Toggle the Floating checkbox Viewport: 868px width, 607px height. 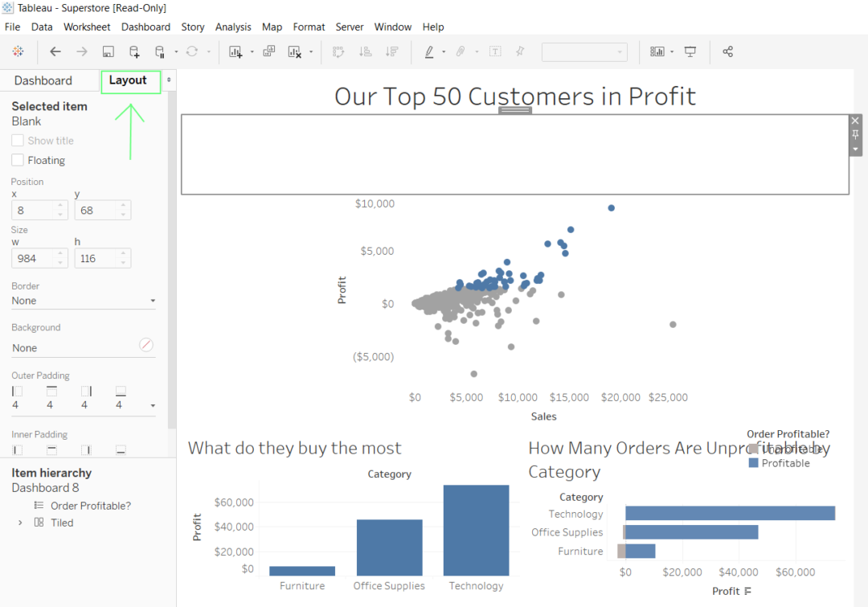pyautogui.click(x=18, y=160)
